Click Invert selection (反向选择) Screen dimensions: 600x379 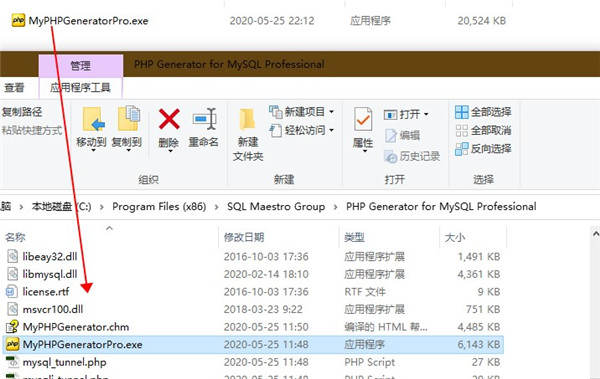click(x=483, y=149)
